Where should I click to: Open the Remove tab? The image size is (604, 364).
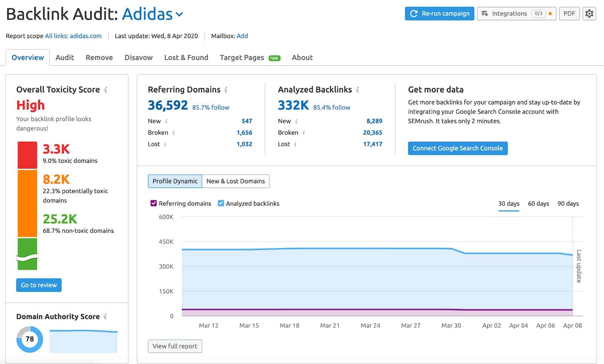pyautogui.click(x=99, y=57)
